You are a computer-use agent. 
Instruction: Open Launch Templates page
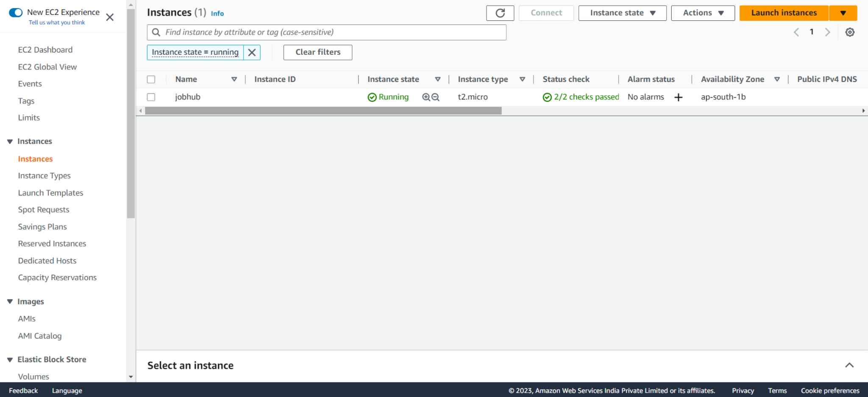pyautogui.click(x=50, y=193)
